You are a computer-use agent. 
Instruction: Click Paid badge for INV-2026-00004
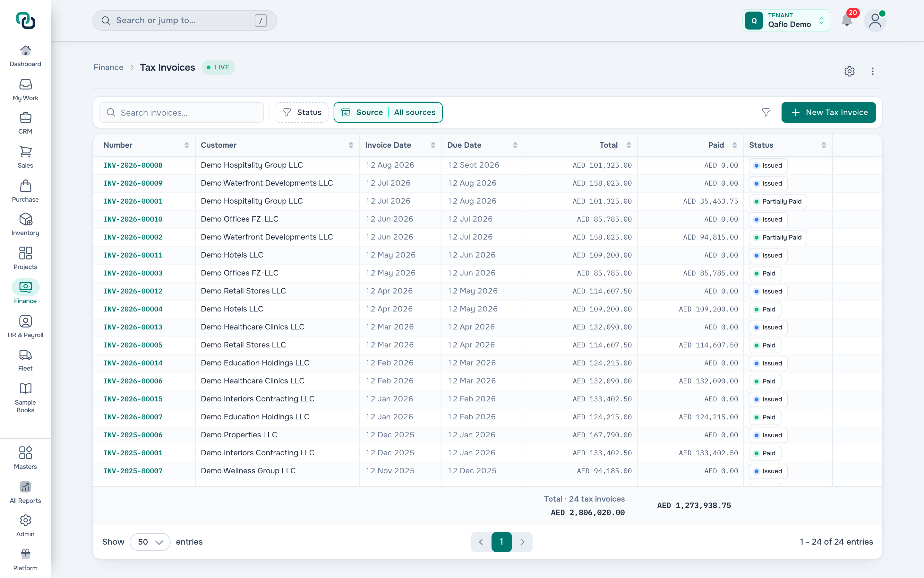765,309
